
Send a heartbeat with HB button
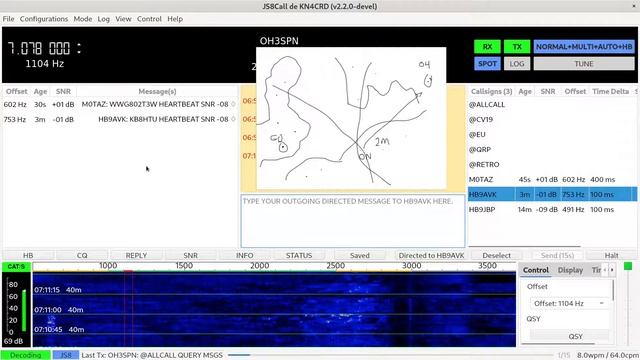(28, 255)
